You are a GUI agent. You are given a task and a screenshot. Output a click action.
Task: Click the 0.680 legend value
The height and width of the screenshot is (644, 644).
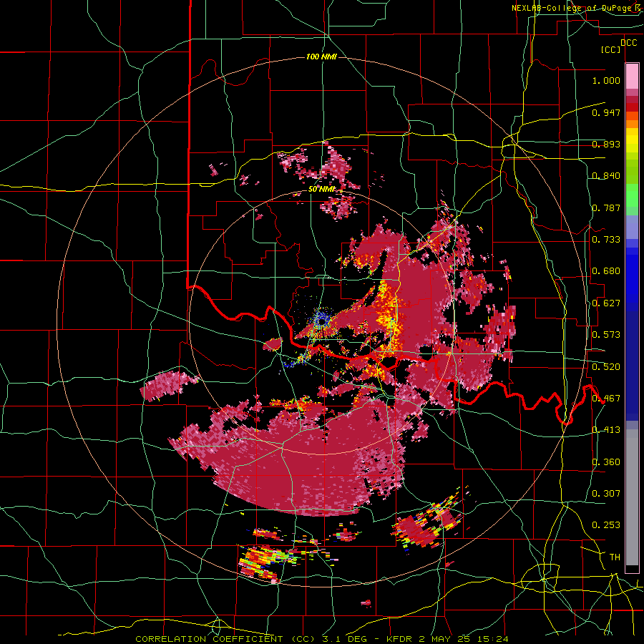point(606,271)
